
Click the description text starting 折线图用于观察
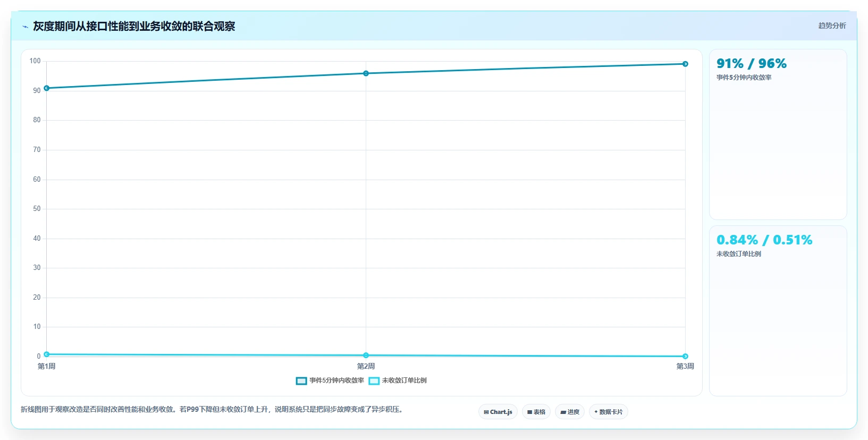[x=213, y=409]
